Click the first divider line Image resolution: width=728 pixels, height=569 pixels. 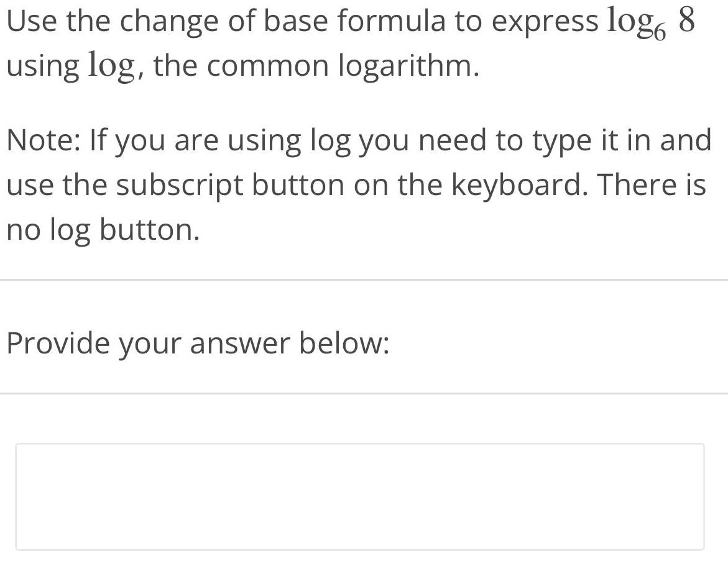(364, 280)
